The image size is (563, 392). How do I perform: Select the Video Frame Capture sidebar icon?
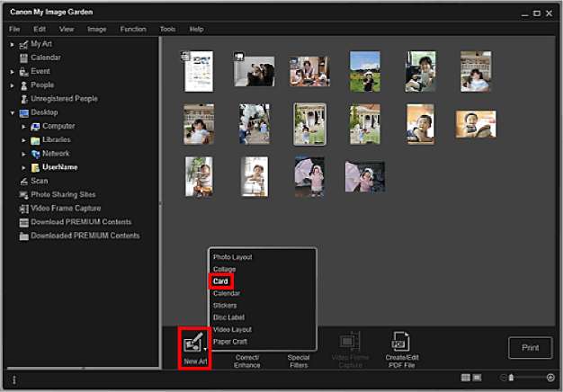point(23,209)
